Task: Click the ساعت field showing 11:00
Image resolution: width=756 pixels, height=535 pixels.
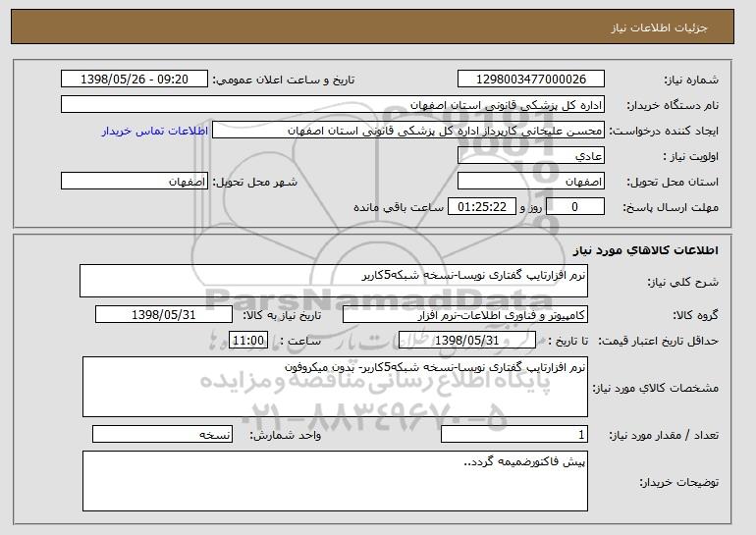Action: (x=248, y=341)
